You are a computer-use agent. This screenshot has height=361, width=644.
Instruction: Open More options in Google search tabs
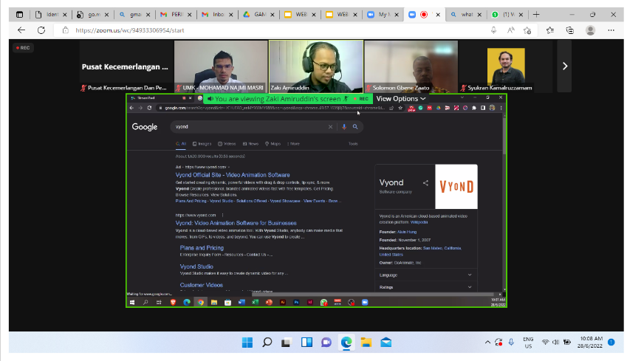click(293, 144)
